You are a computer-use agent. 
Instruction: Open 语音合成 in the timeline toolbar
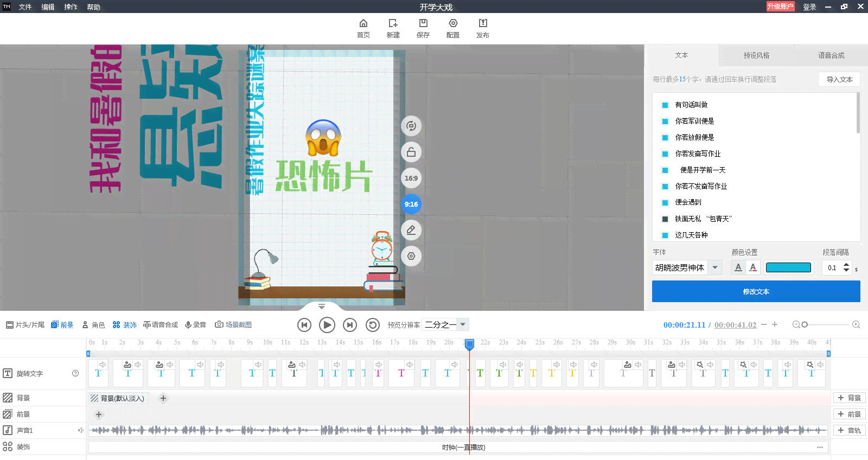coord(161,324)
